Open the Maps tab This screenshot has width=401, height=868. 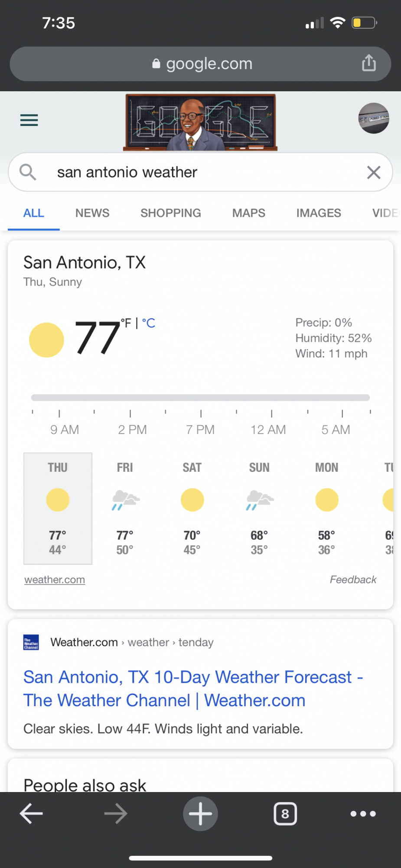[x=248, y=213]
